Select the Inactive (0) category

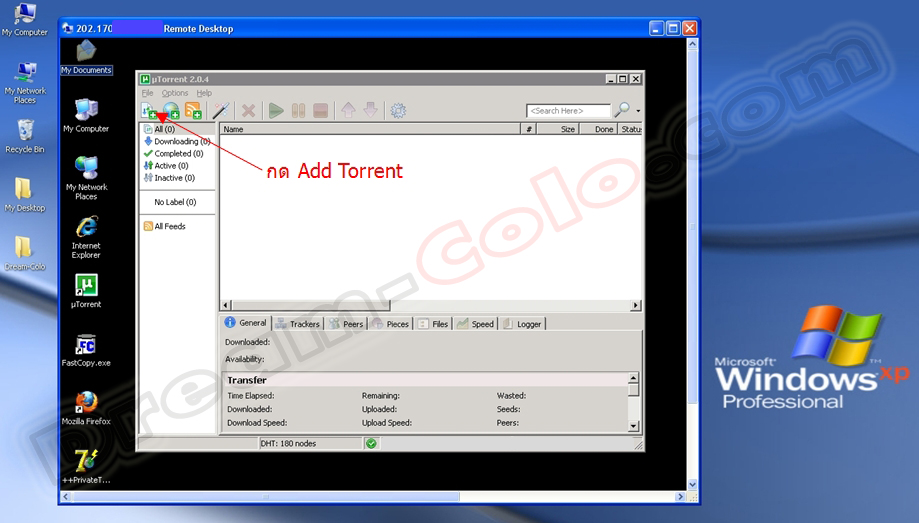pyautogui.click(x=169, y=178)
